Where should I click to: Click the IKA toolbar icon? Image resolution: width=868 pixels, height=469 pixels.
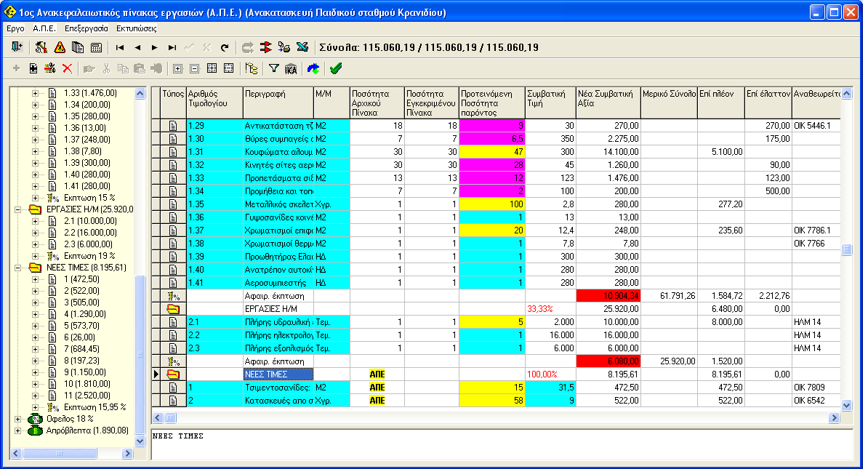click(x=291, y=68)
